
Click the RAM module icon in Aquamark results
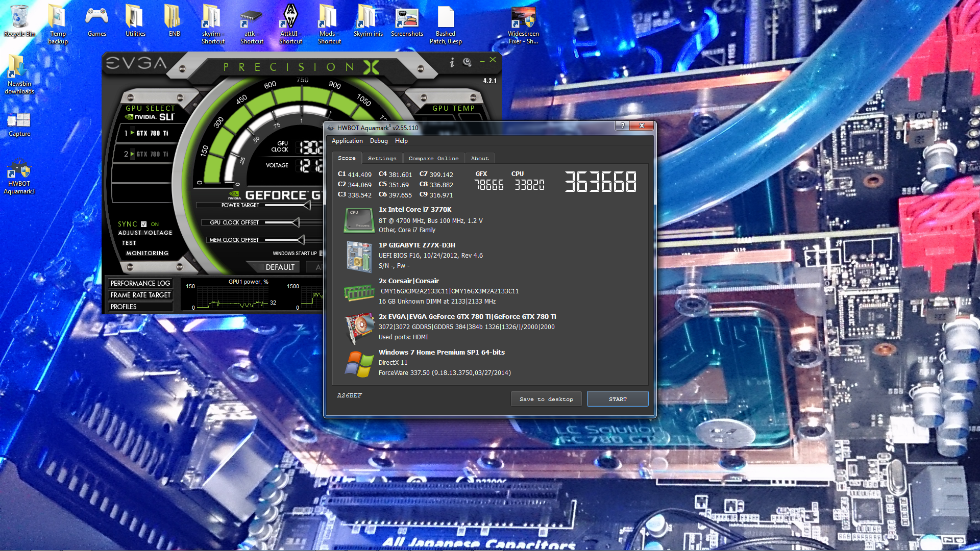359,292
